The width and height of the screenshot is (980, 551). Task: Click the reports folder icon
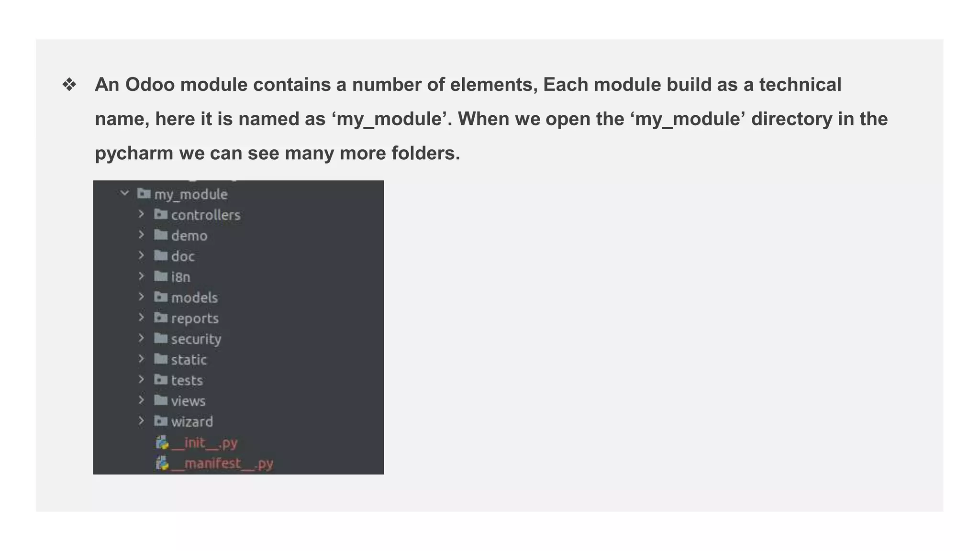point(161,318)
